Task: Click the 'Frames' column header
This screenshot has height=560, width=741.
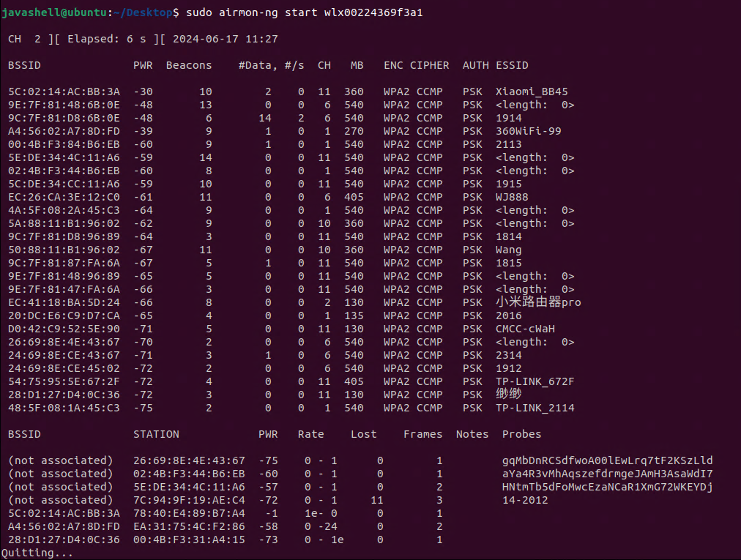Action: tap(423, 434)
